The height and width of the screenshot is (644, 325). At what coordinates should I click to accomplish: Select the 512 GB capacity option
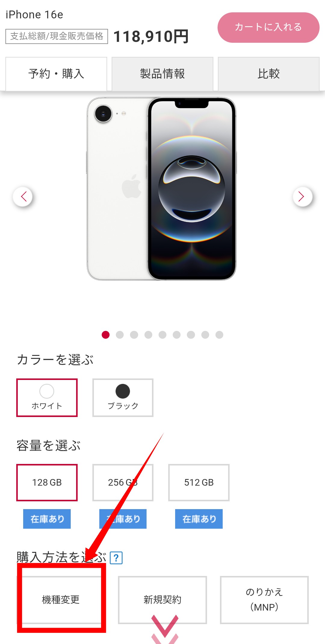[x=199, y=482]
